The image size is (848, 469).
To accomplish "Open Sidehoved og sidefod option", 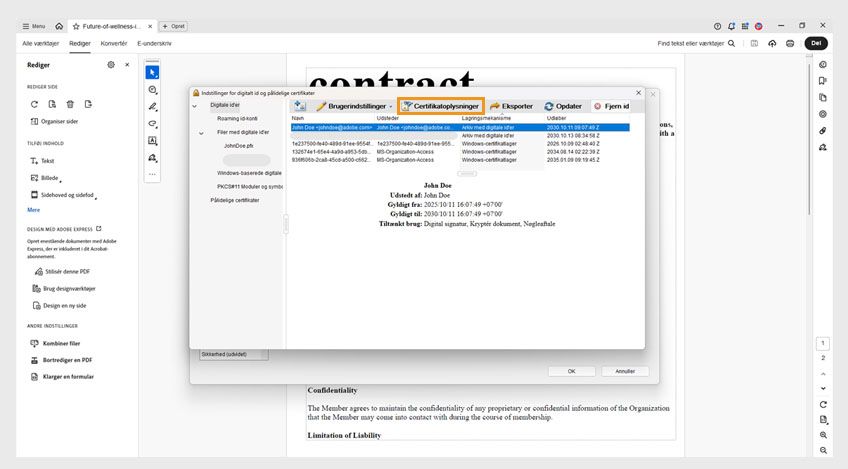I will click(63, 195).
